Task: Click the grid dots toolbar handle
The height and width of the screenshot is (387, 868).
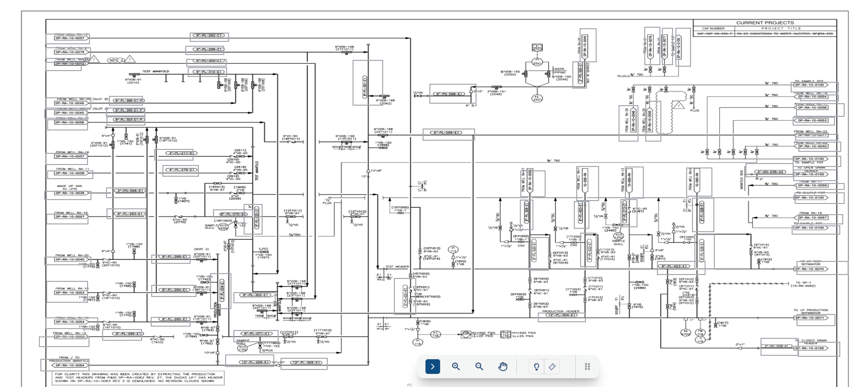Action: pyautogui.click(x=587, y=367)
